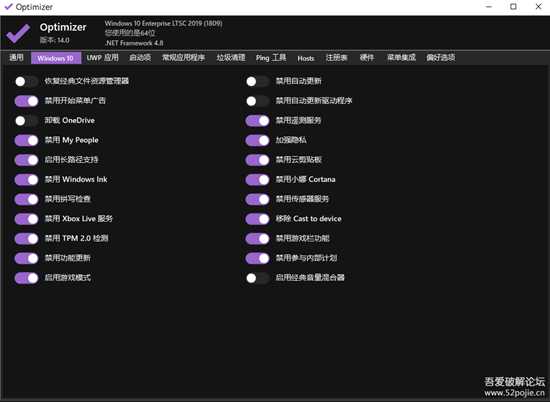Screen dimensions: 550x402
Task: Switch off 禁用传感器服务 toggle
Action: coord(257,199)
